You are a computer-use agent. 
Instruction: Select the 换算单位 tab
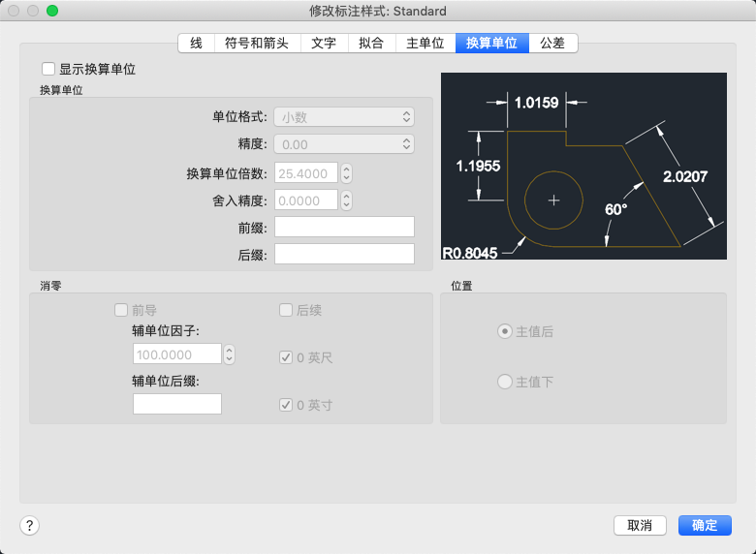491,43
